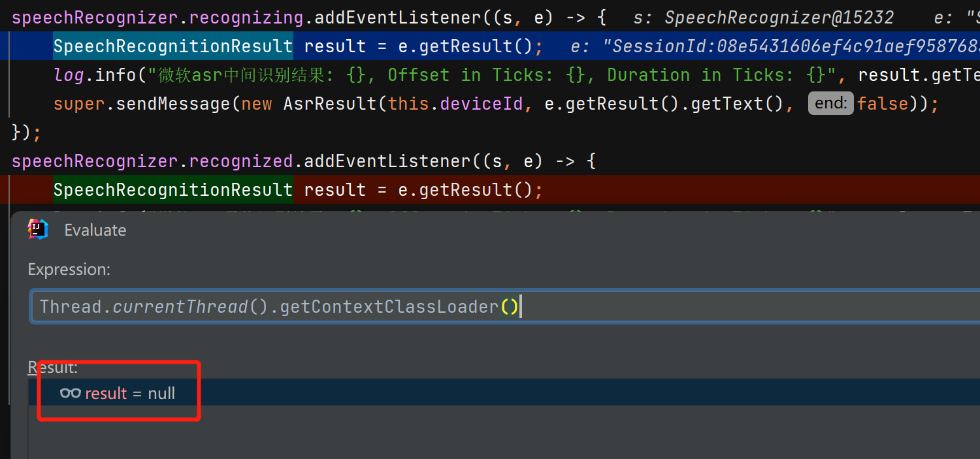Click the IntelliJ IDEA logo in the Evaluate dialog

(x=37, y=229)
